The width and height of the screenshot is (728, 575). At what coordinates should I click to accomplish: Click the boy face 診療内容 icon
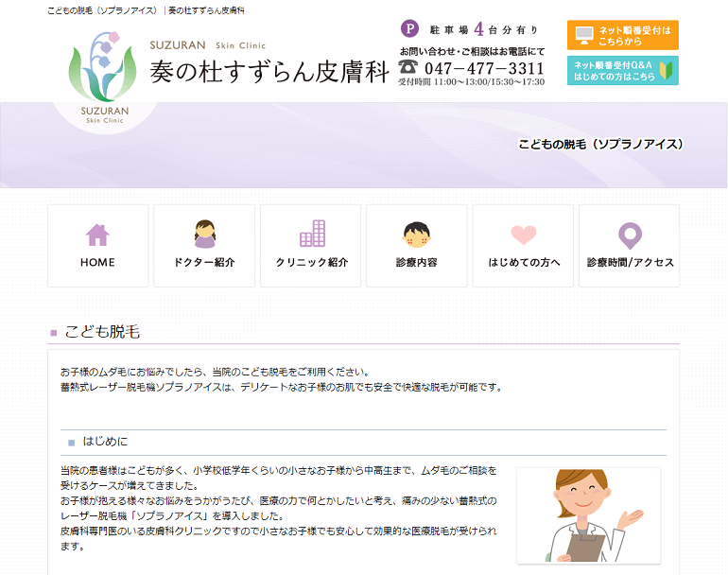416,235
